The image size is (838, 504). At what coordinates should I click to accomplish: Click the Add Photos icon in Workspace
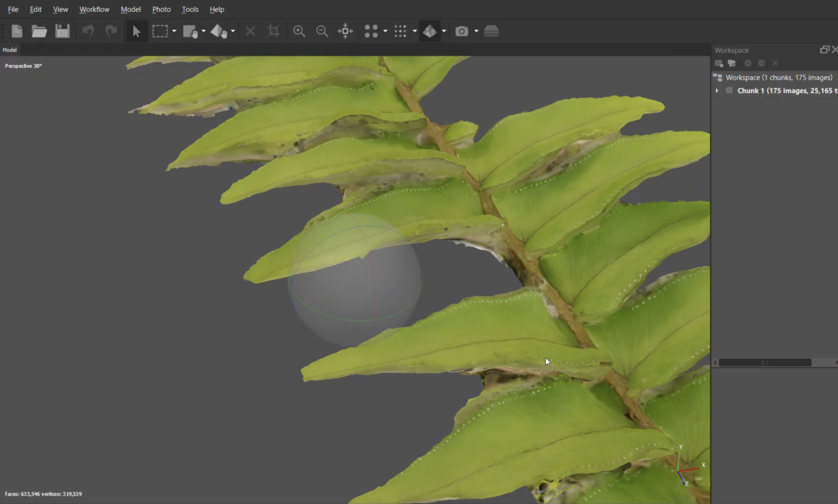pos(732,63)
